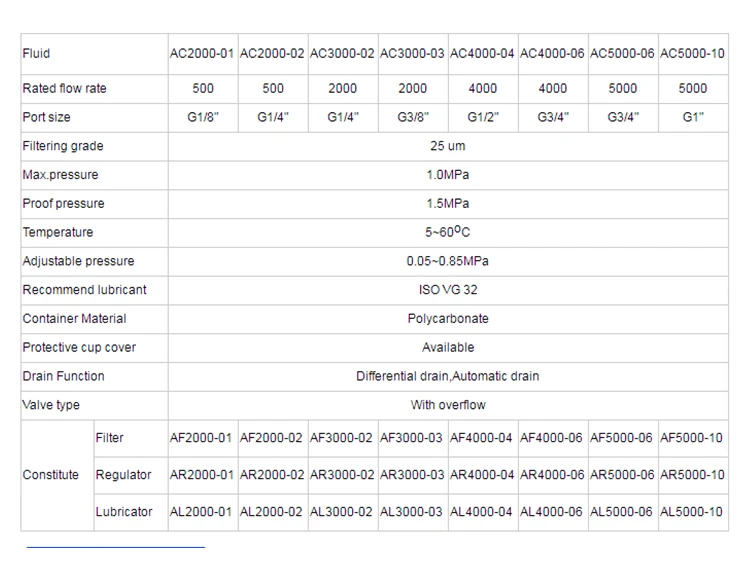Click the Fluid row label
The height and width of the screenshot is (565, 750).
click(36, 54)
